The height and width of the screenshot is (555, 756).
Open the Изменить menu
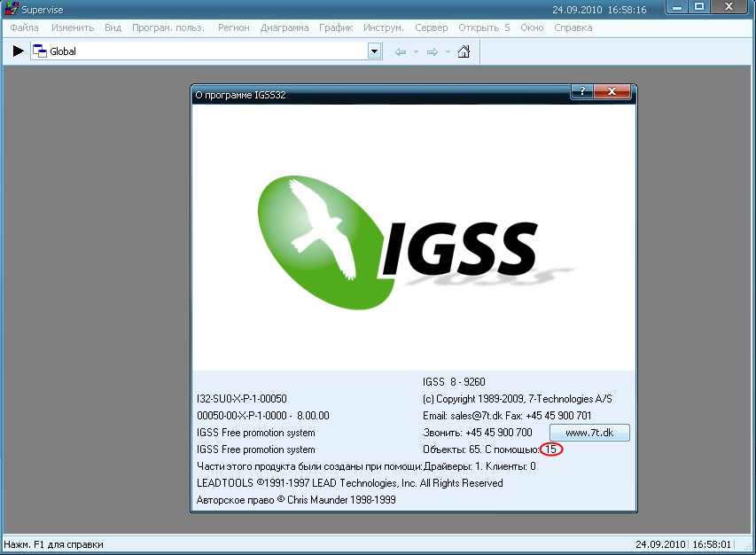point(73,27)
